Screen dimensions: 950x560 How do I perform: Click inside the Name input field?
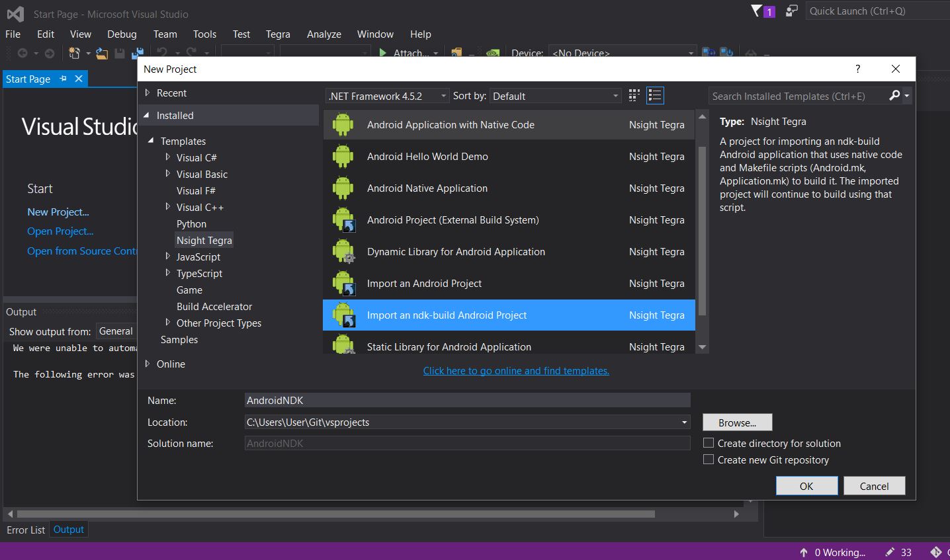463,400
